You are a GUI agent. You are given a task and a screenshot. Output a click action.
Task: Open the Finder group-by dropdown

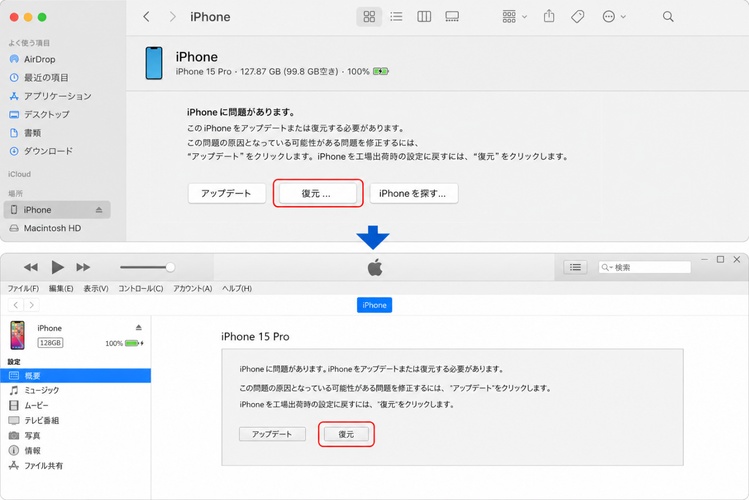point(514,17)
